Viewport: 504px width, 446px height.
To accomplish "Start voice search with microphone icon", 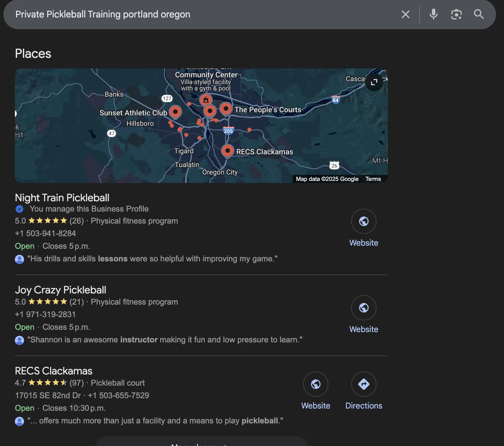I will click(x=434, y=14).
